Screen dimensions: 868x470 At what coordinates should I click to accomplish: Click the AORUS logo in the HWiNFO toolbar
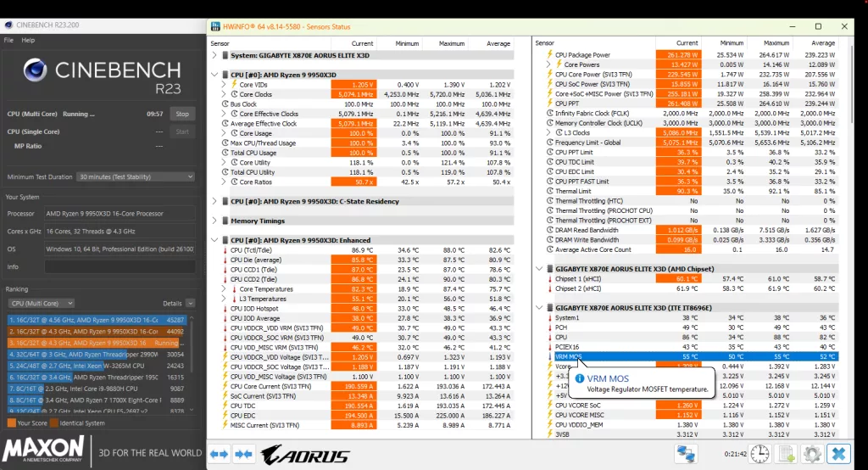coord(305,455)
